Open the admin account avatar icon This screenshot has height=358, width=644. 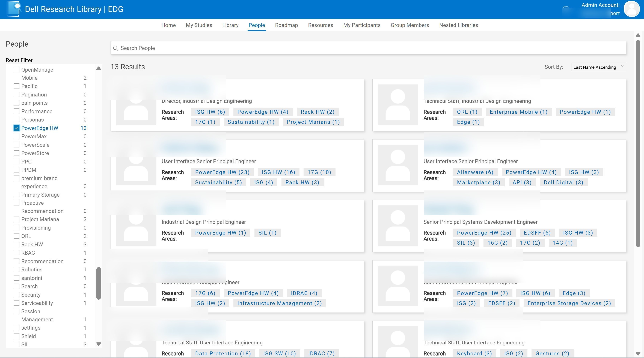[x=631, y=9]
